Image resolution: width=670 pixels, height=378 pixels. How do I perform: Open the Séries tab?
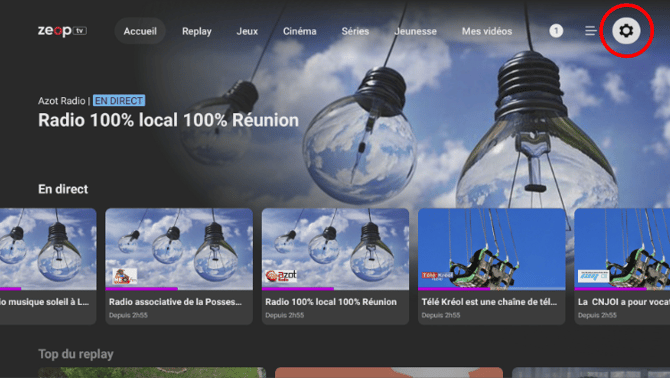[x=355, y=31]
